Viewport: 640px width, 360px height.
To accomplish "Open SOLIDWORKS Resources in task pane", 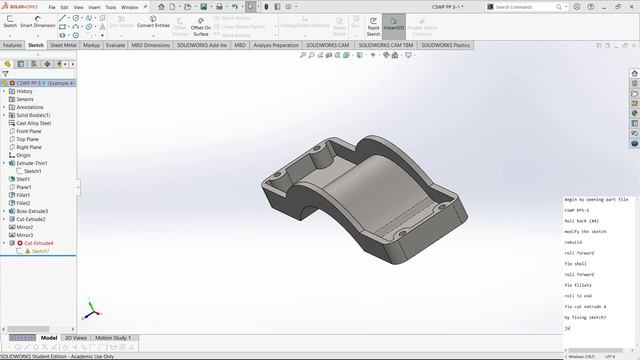I will pos(634,73).
